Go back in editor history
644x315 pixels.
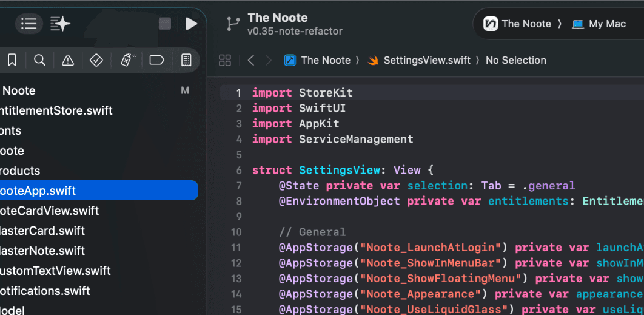(251, 61)
